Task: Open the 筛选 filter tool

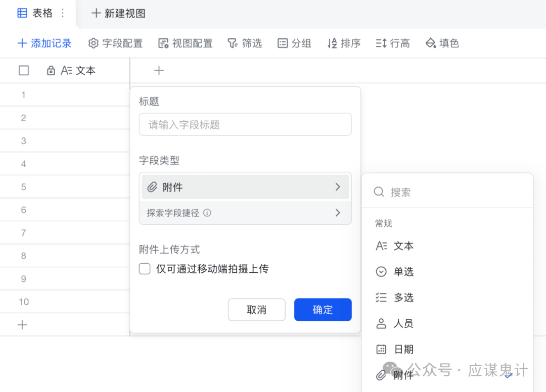Action: pyautogui.click(x=245, y=43)
